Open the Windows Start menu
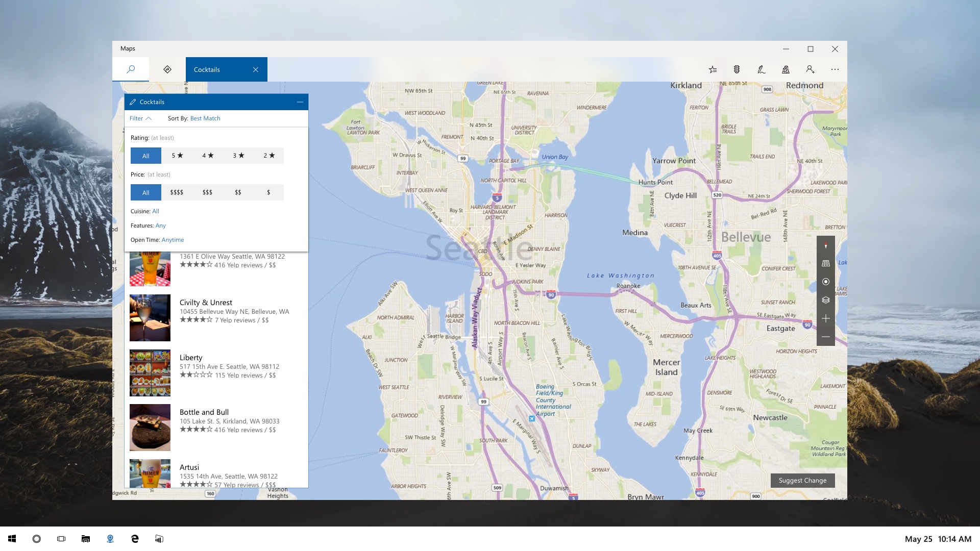Image resolution: width=980 pixels, height=551 pixels. point(12,539)
